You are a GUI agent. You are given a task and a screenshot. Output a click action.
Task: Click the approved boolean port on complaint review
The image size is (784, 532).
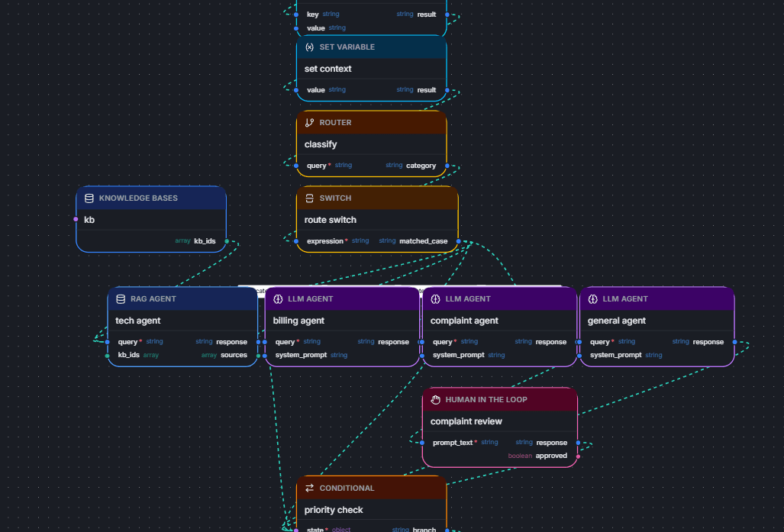click(578, 456)
